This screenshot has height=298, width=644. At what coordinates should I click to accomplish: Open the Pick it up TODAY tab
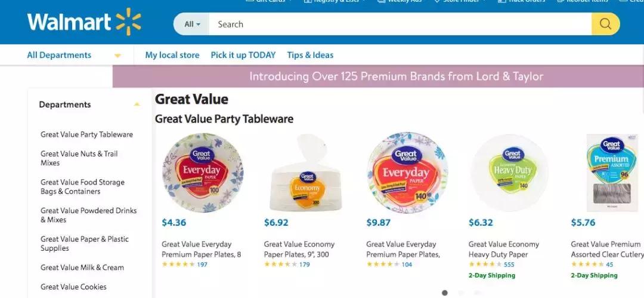click(x=243, y=55)
